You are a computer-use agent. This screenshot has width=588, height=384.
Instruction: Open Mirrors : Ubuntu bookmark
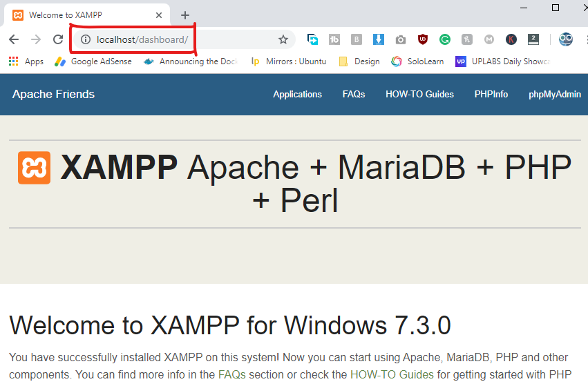(289, 61)
